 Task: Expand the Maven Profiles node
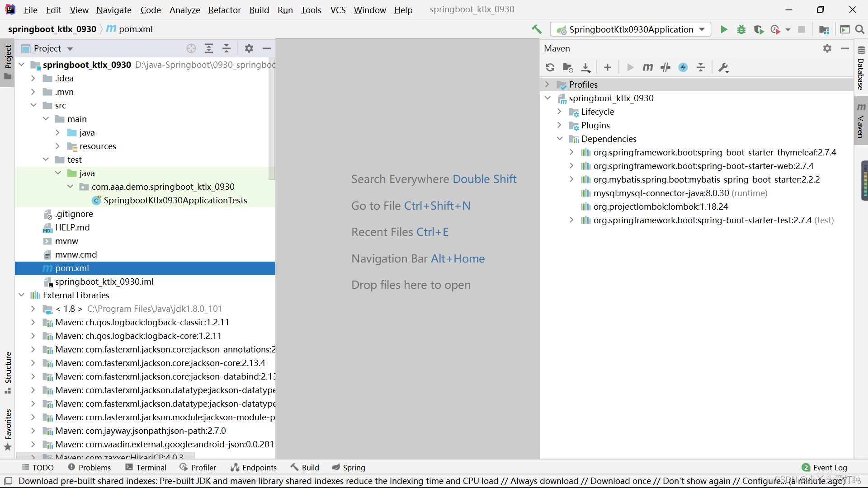(x=547, y=84)
